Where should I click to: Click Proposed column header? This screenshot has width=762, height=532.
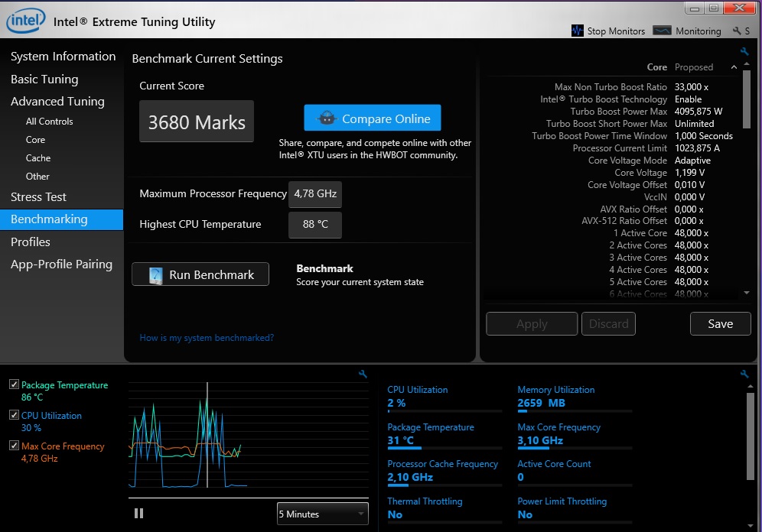693,67
